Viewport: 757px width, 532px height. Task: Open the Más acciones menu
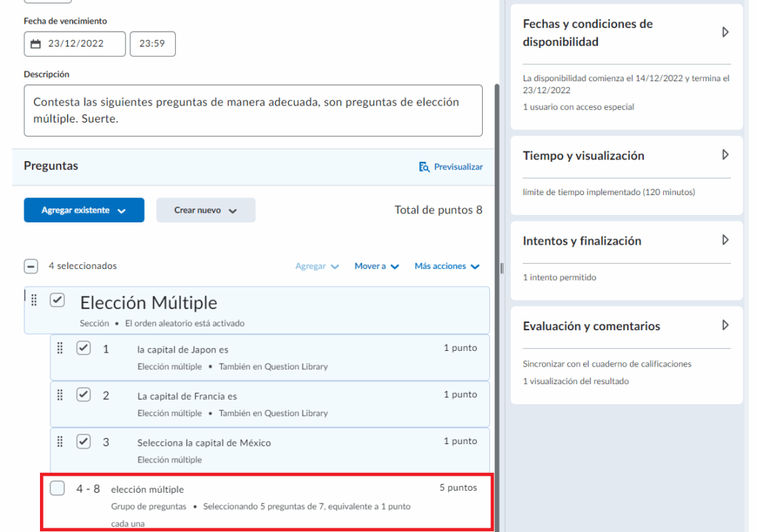click(447, 266)
